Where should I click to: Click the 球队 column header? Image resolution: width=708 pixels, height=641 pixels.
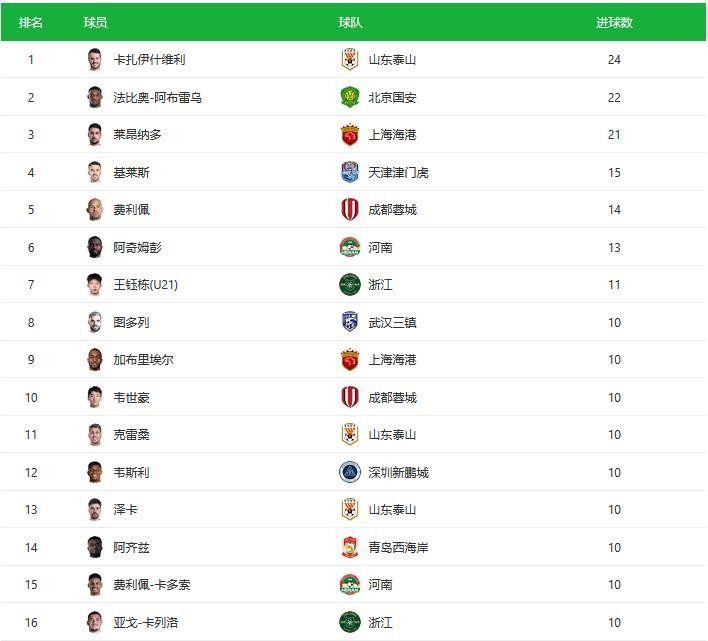(350, 22)
